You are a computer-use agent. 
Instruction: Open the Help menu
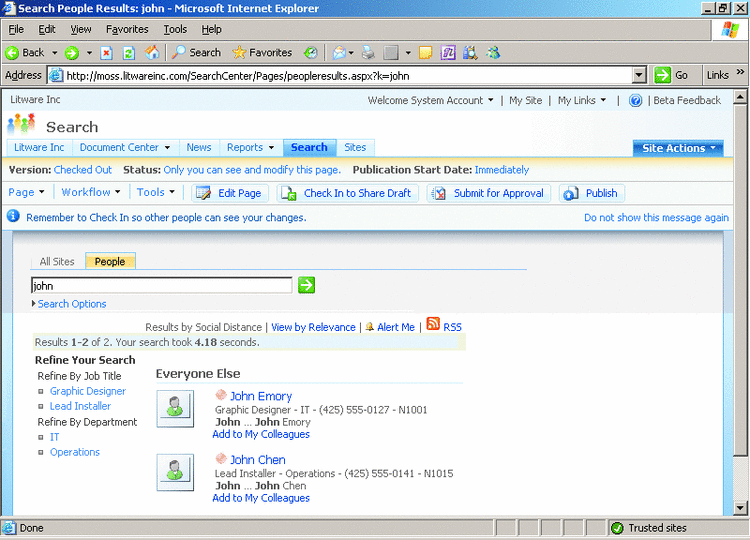[x=211, y=29]
